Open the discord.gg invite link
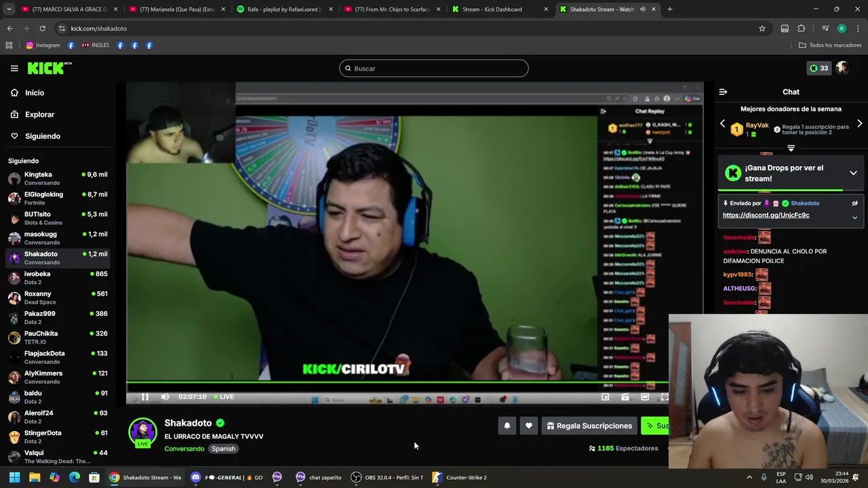The height and width of the screenshot is (488, 868). [766, 216]
